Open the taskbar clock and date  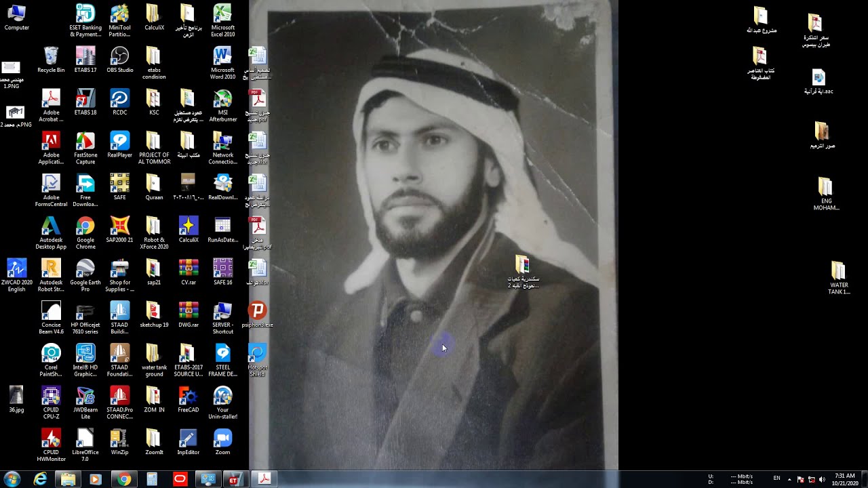846,479
